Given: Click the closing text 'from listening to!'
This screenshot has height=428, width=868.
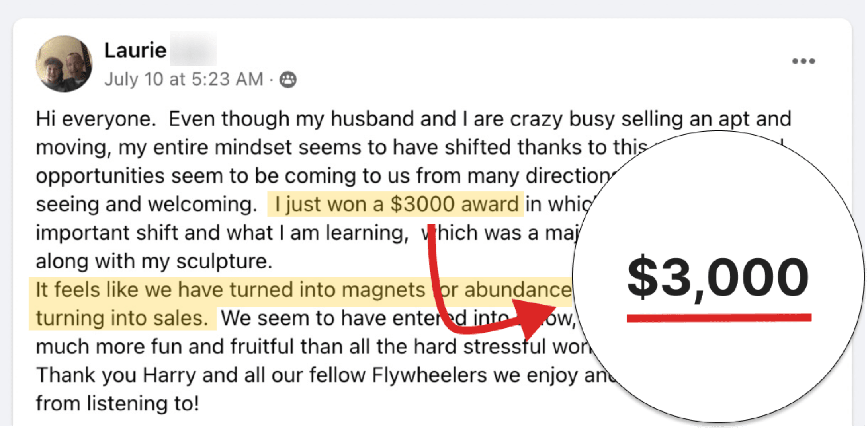Looking at the screenshot, I should point(117,403).
